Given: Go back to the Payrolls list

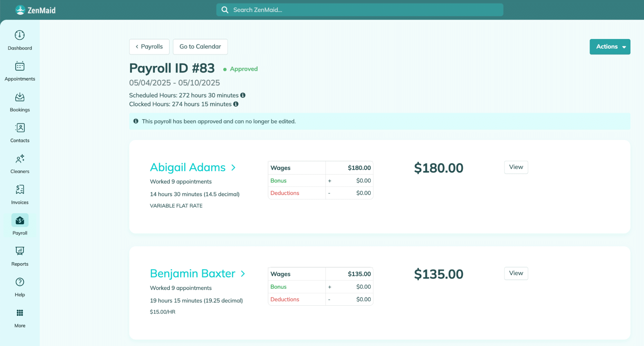Looking at the screenshot, I should pos(149,47).
